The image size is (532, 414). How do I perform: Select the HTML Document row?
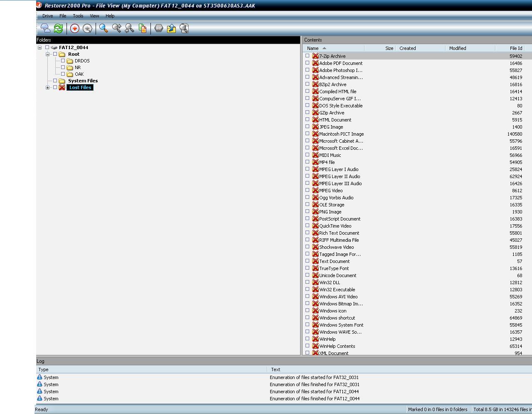click(x=417, y=120)
